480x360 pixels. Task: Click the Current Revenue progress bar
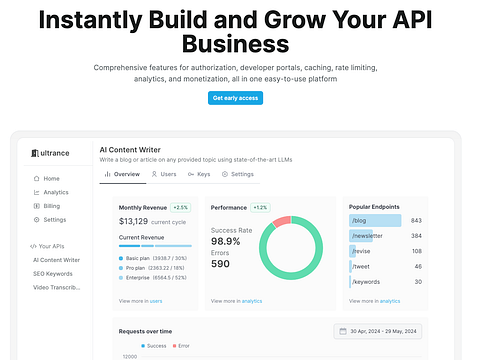click(155, 246)
